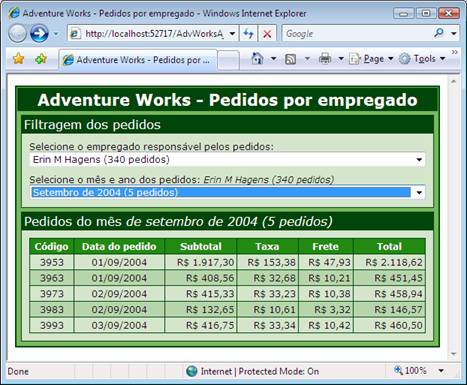Click the Refresh page icon
Viewport: 467px width, 385px height.
[248, 34]
